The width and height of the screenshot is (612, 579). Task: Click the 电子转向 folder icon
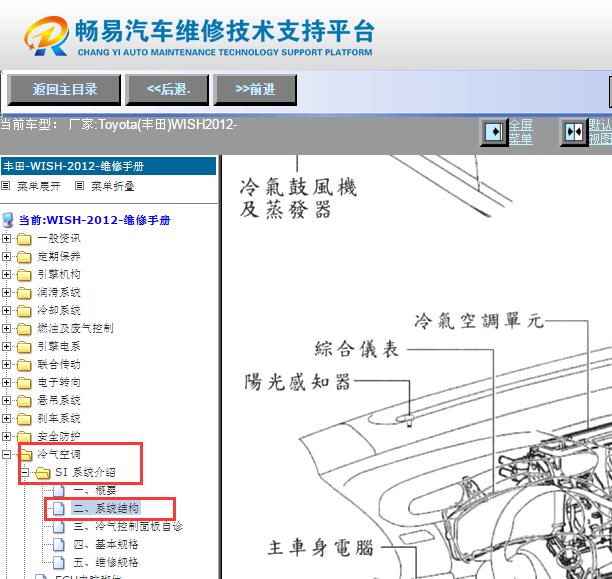pos(24,383)
